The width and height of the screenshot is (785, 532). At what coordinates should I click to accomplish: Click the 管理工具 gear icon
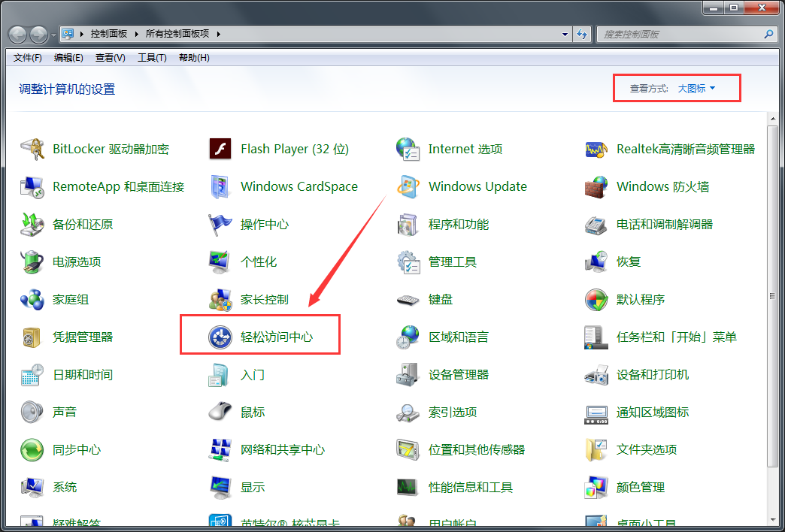pos(408,261)
